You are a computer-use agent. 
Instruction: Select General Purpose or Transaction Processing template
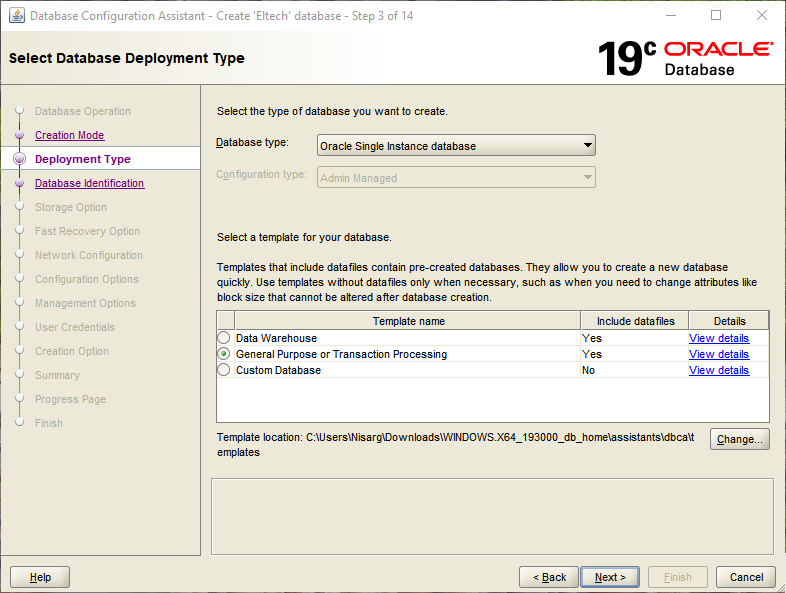pyautogui.click(x=224, y=354)
